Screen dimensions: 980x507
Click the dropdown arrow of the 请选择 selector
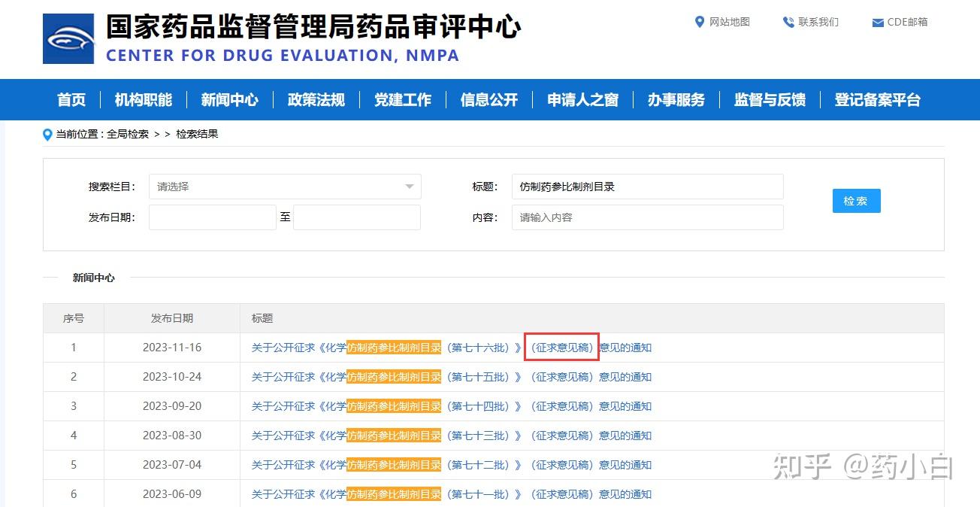409,186
